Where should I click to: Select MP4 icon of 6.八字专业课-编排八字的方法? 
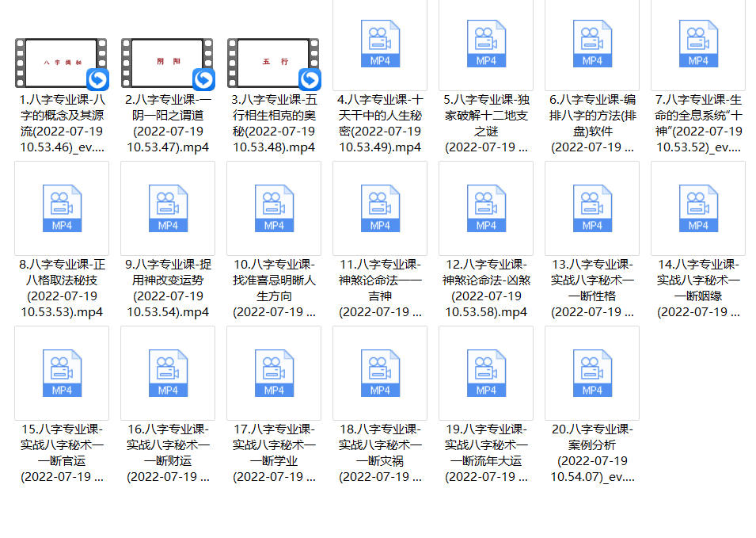[593, 44]
